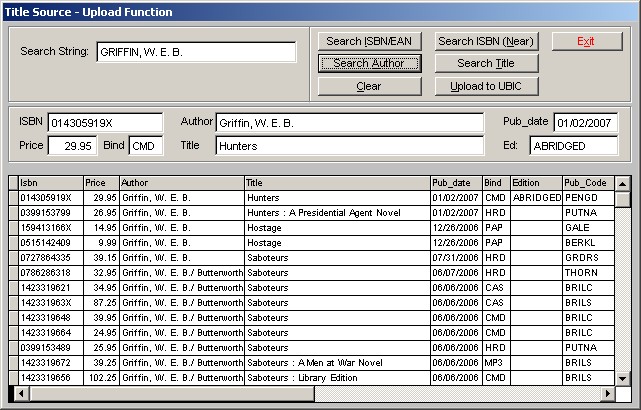Screen dimensions: 641x410
Task: Click Search ISBN (Near) button
Action: point(486,41)
